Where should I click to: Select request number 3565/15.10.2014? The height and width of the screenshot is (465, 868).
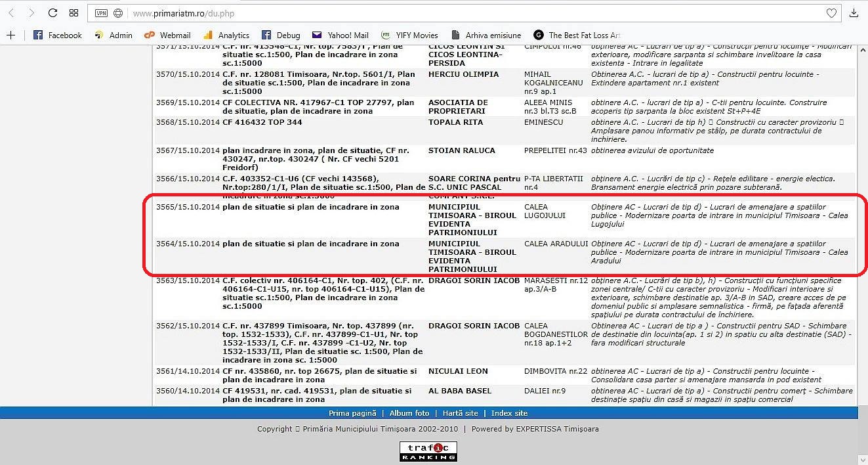[188, 207]
